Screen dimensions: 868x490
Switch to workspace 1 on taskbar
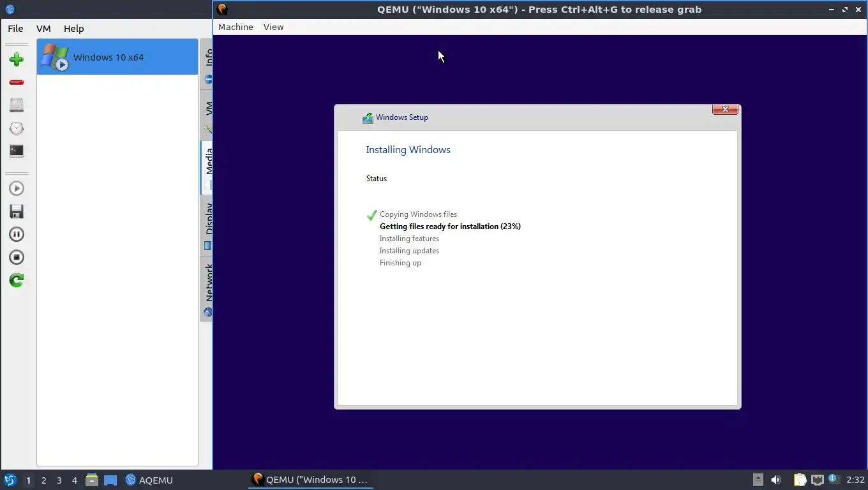[x=28, y=480]
